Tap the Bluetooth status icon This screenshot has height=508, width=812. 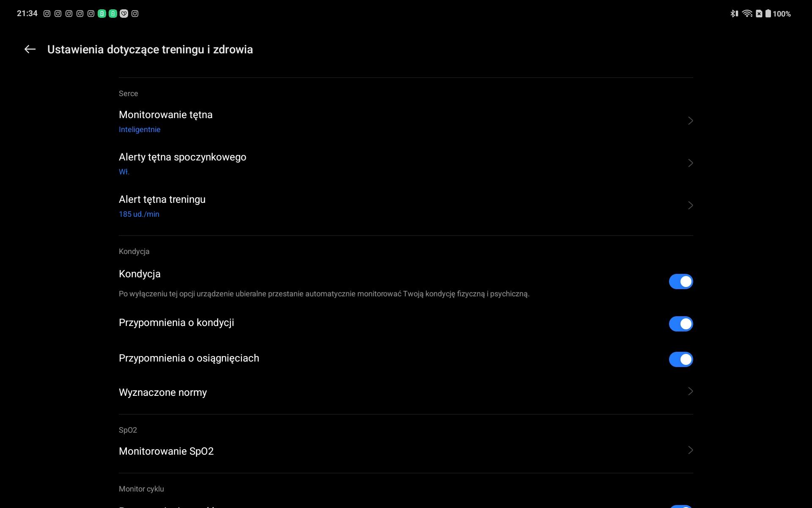coord(734,14)
